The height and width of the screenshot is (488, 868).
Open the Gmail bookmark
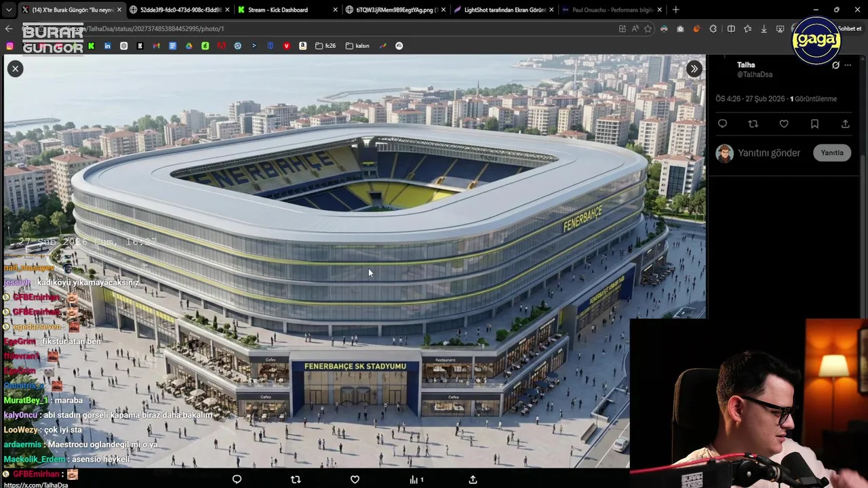click(156, 46)
